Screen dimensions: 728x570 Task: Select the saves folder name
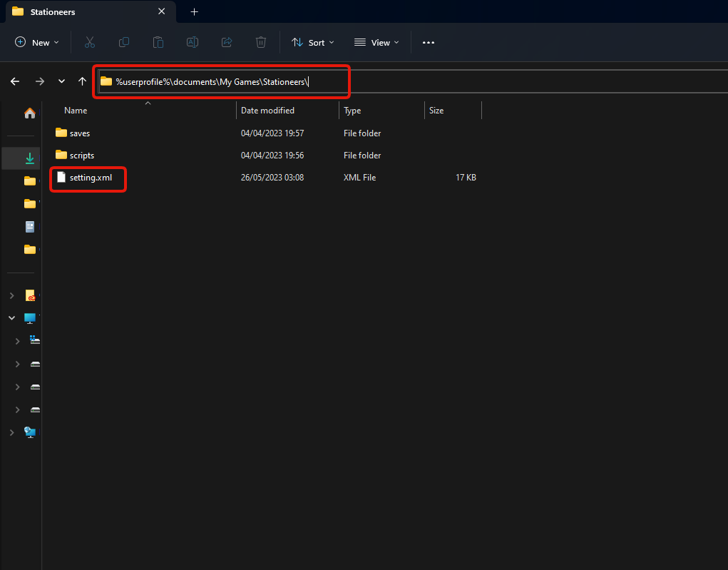80,133
